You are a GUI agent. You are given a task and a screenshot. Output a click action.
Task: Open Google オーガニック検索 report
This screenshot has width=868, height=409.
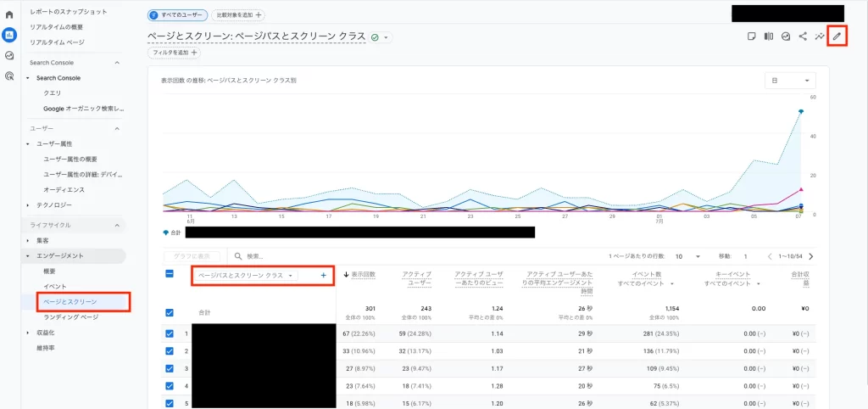(x=84, y=109)
